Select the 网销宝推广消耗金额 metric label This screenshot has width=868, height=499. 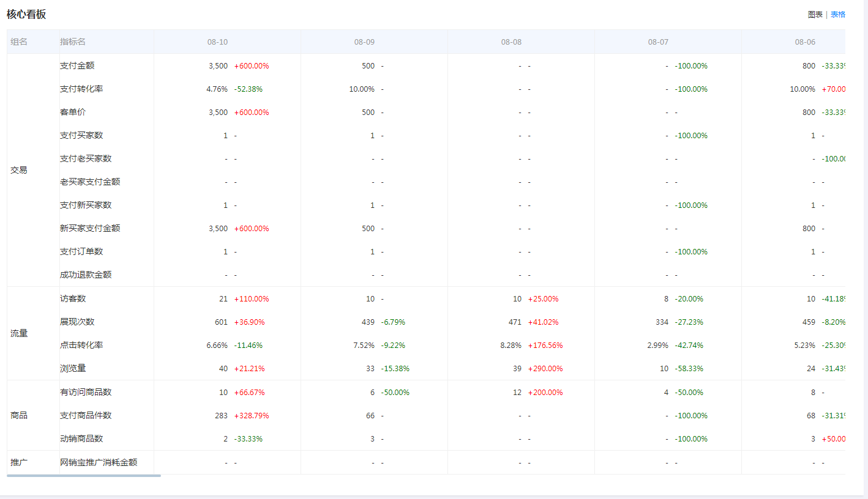pos(99,462)
